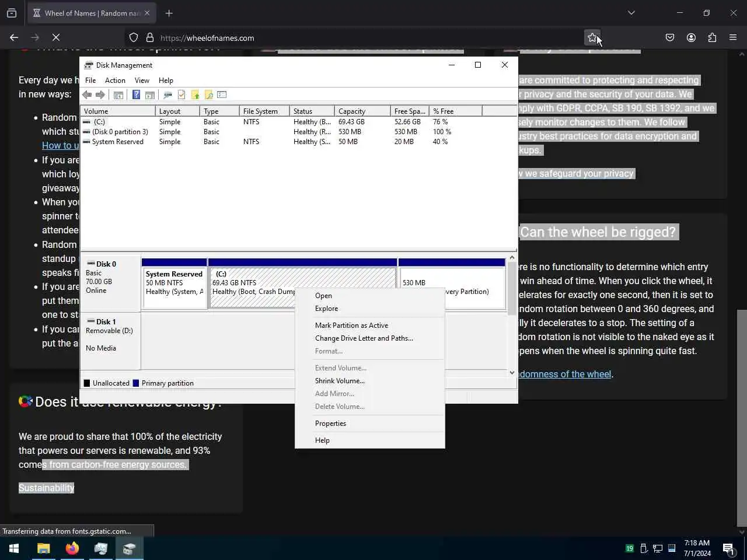Open the View menu in Disk Management
This screenshot has width=747, height=560.
[x=142, y=80]
